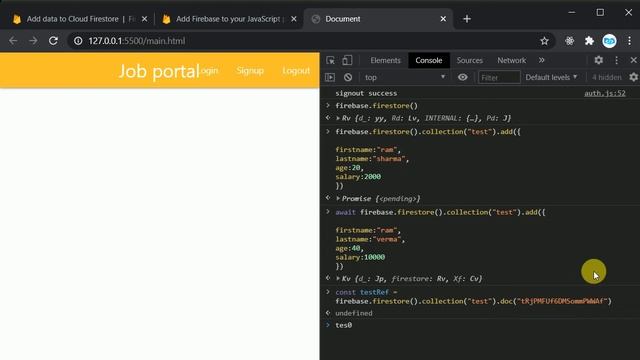Open the auth.js:52 source link

[x=604, y=93]
